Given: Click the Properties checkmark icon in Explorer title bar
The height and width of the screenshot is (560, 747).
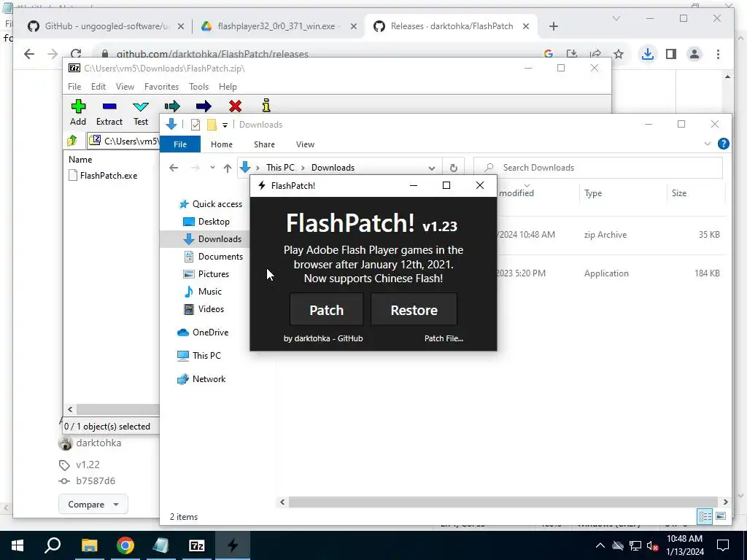Looking at the screenshot, I should (x=196, y=125).
